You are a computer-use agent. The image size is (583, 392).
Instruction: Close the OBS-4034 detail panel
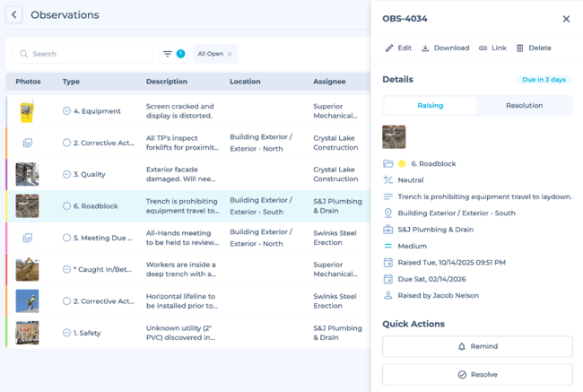566,19
